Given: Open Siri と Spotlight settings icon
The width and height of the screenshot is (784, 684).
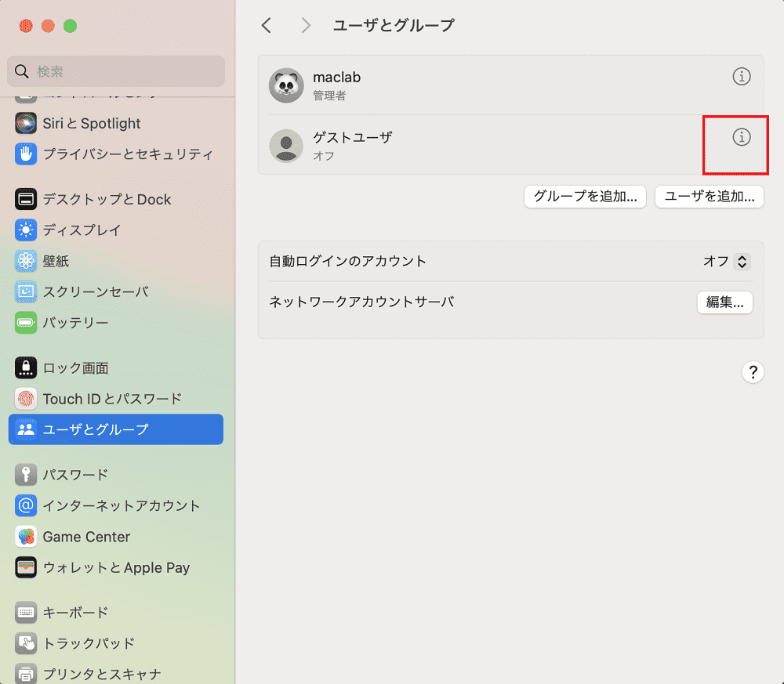Looking at the screenshot, I should pyautogui.click(x=26, y=123).
